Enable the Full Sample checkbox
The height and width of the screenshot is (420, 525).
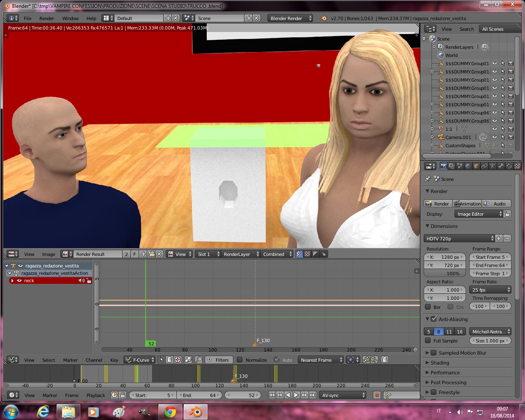tap(428, 340)
